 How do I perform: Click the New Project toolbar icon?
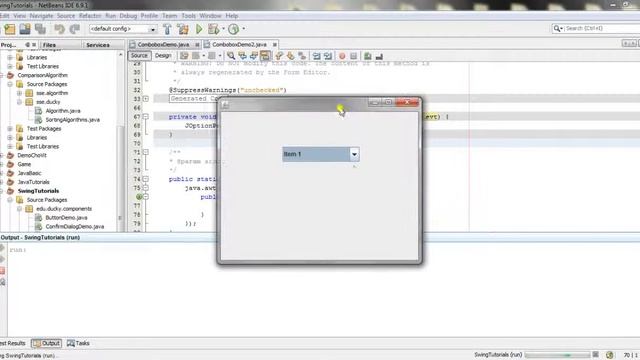point(10,29)
